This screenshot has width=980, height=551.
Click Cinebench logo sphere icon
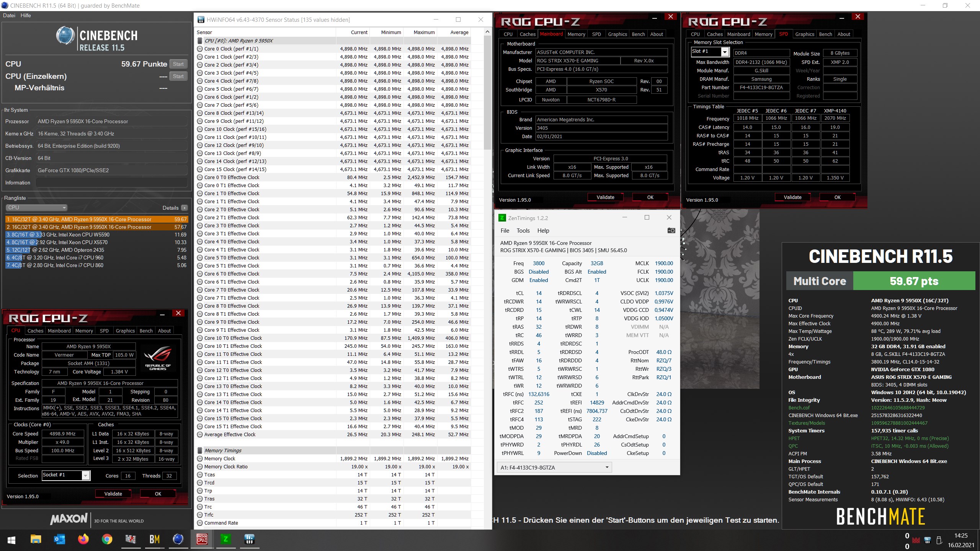(x=65, y=36)
